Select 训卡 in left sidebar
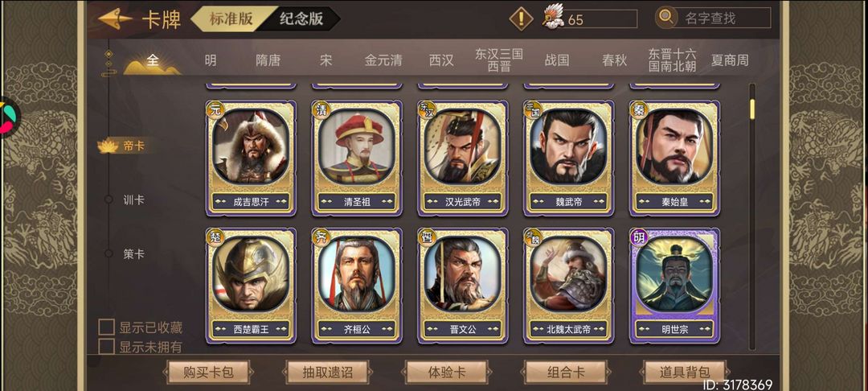 click(x=133, y=200)
